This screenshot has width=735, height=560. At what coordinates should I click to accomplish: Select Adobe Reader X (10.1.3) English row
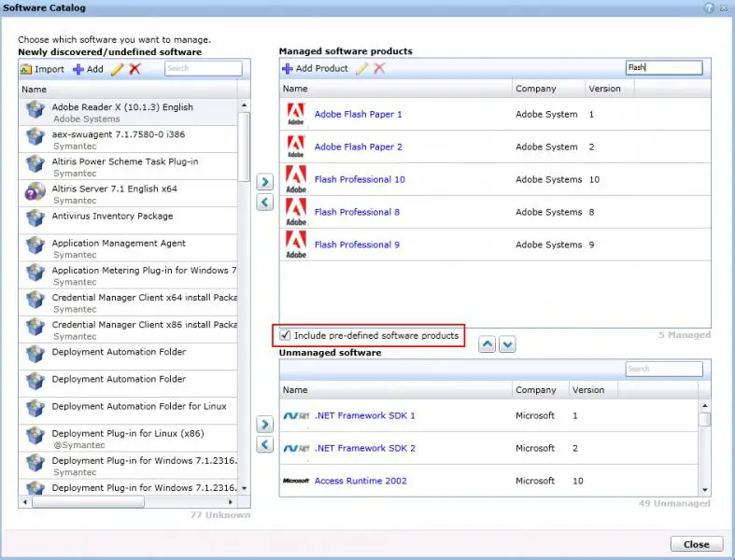[x=128, y=113]
